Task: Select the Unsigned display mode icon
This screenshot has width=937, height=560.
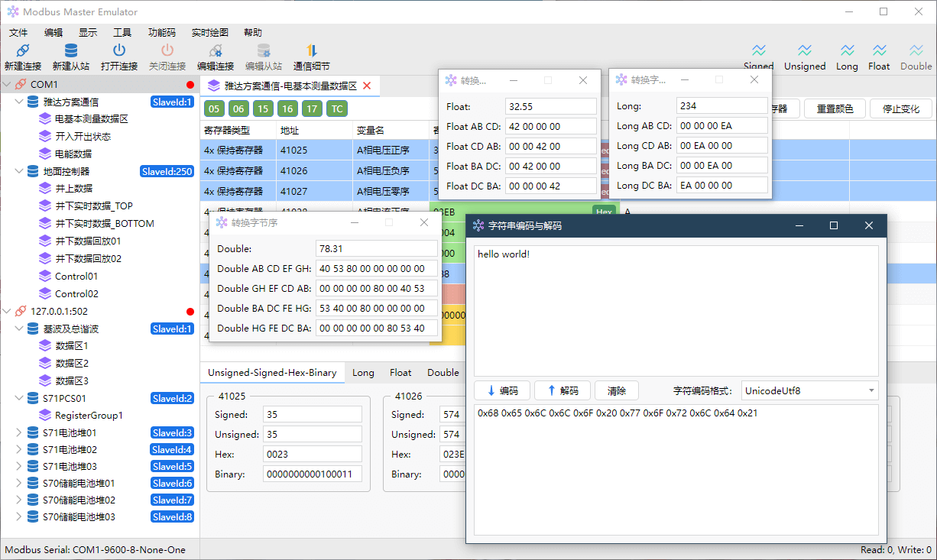Action: [804, 51]
